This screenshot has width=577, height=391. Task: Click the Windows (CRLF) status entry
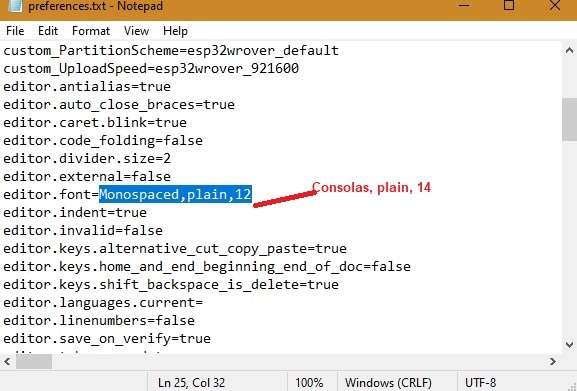pyautogui.click(x=388, y=383)
